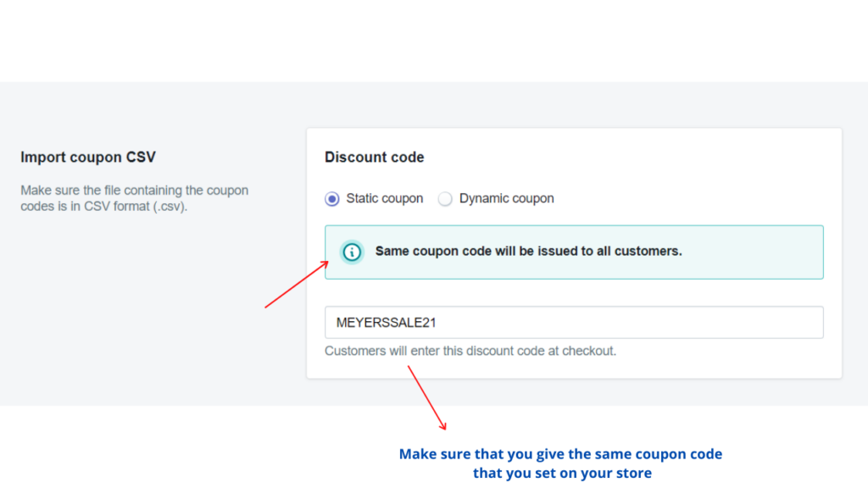Image resolution: width=868 pixels, height=488 pixels.
Task: Click the lower red arrow annotation
Action: point(428,398)
